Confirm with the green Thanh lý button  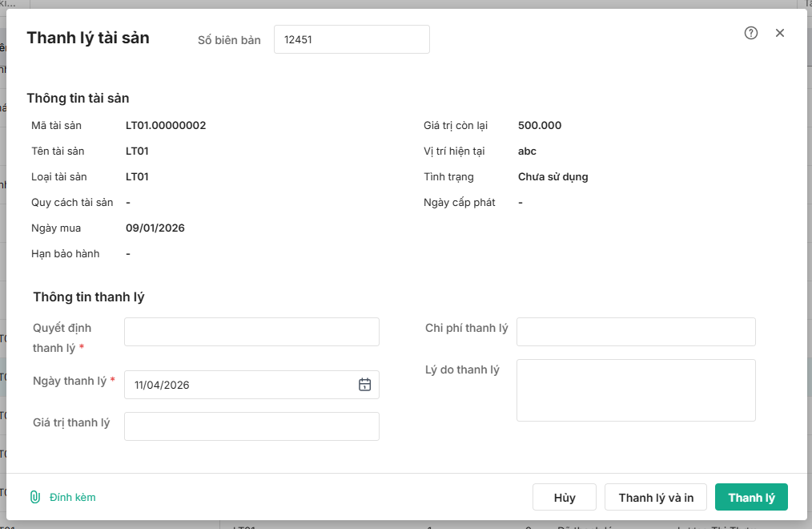pyautogui.click(x=751, y=498)
